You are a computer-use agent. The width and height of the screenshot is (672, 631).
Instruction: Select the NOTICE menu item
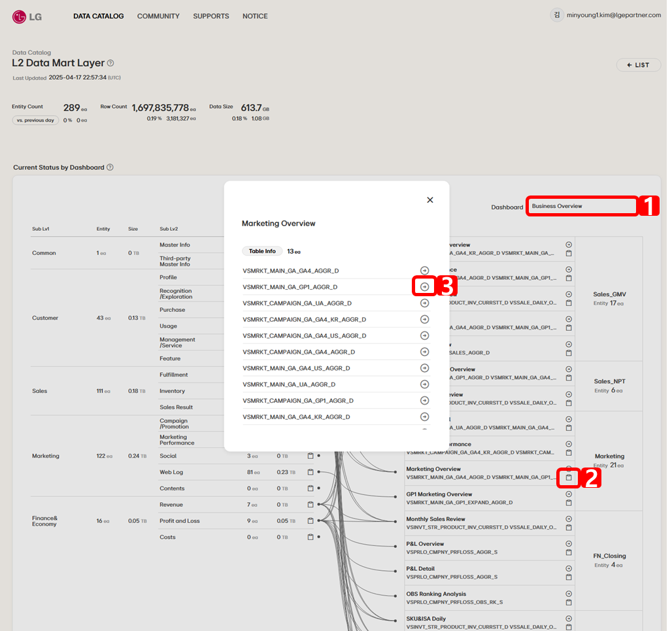point(255,16)
